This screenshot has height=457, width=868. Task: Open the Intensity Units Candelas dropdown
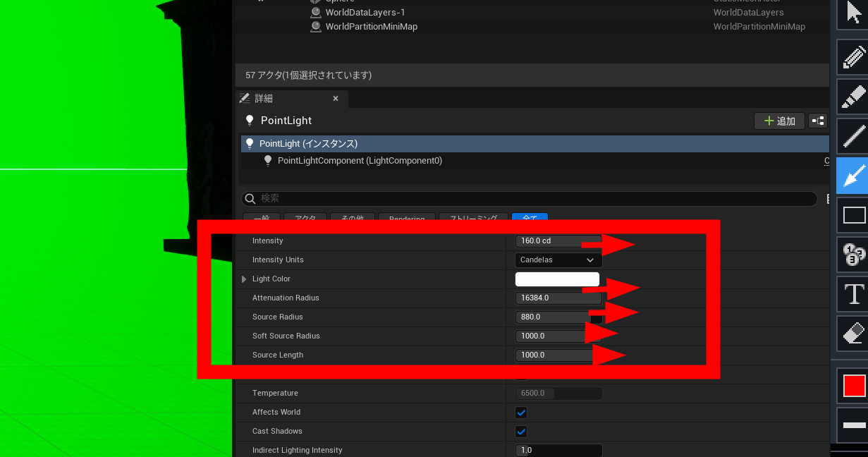pyautogui.click(x=557, y=260)
